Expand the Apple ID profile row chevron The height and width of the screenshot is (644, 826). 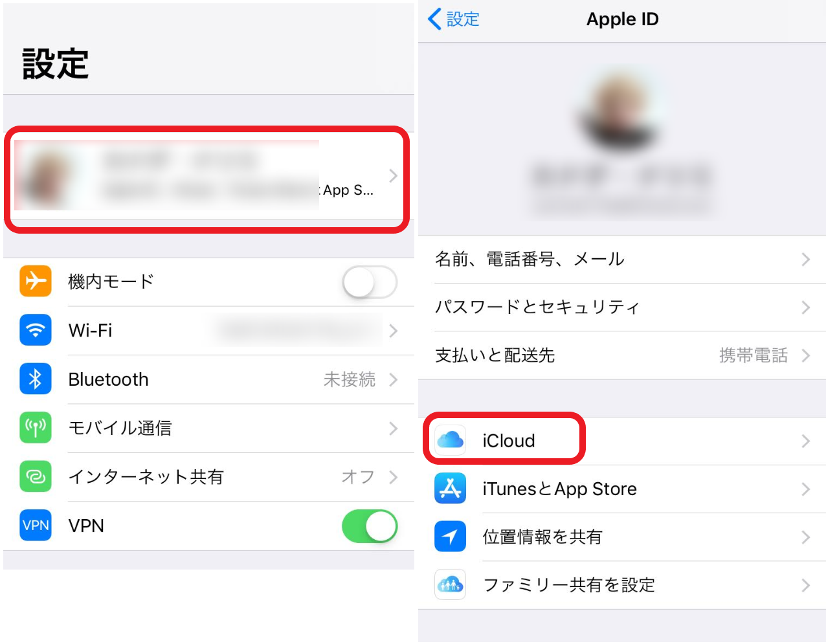[x=393, y=175]
